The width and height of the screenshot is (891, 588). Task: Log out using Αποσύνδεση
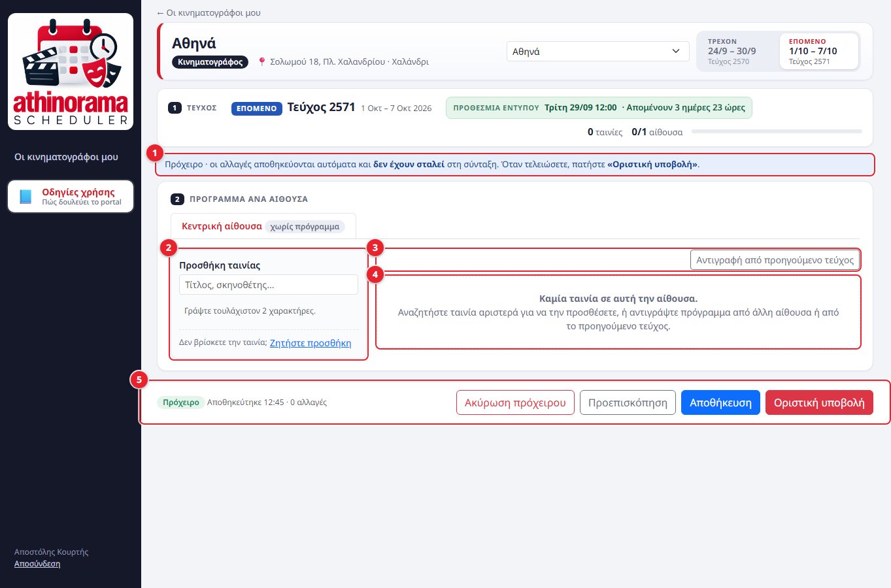[37, 564]
